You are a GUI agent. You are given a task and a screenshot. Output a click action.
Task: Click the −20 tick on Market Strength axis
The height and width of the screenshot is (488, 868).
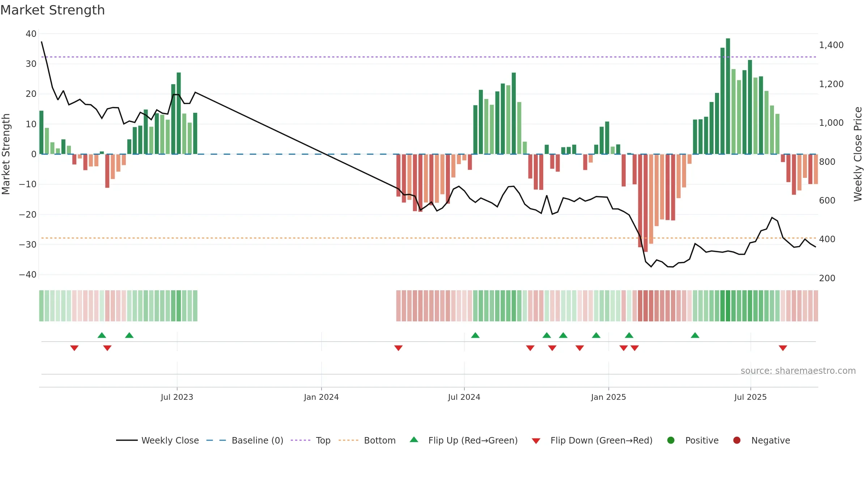click(x=28, y=215)
